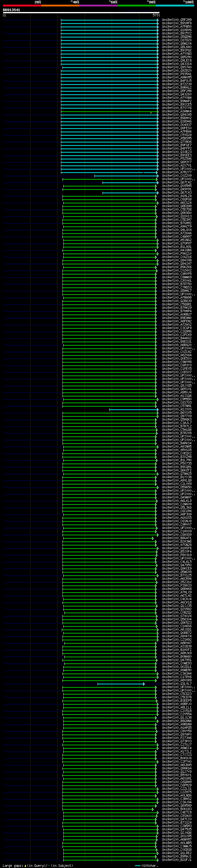The height and width of the screenshot is (868, 197).
Task: Select hit label UniRef100_B7GHM2
Action: tap(176, 223)
